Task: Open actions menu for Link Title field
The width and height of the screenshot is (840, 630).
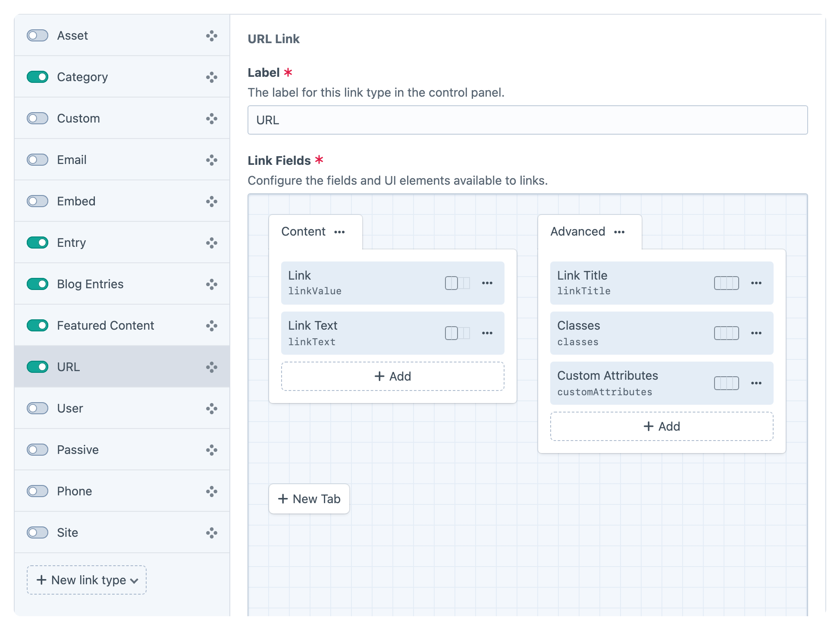Action: [x=756, y=283]
